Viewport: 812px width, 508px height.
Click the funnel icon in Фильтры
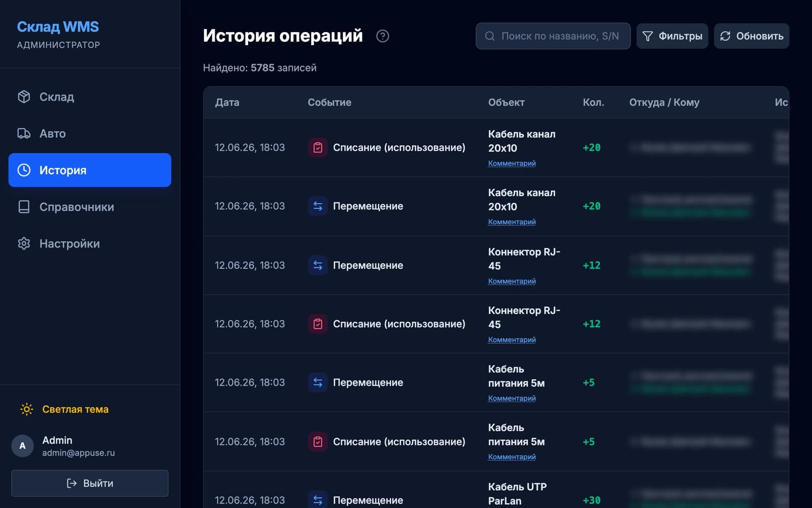[648, 36]
